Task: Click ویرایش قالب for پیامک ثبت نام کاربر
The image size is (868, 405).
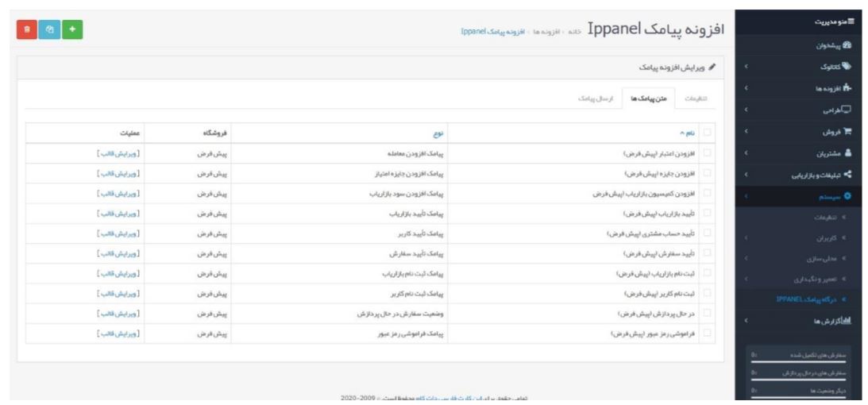Action: coord(118,293)
